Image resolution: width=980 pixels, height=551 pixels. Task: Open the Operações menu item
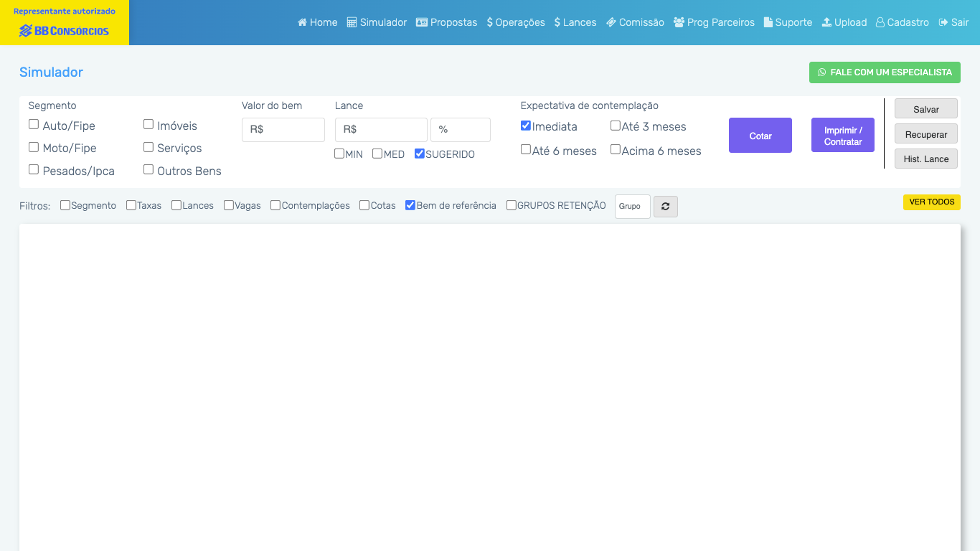pos(516,22)
